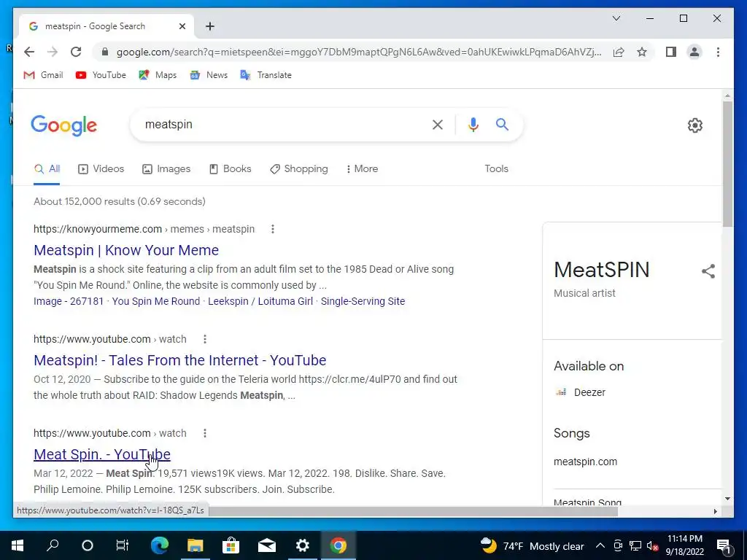Open Gmail bookmark

[x=43, y=75]
